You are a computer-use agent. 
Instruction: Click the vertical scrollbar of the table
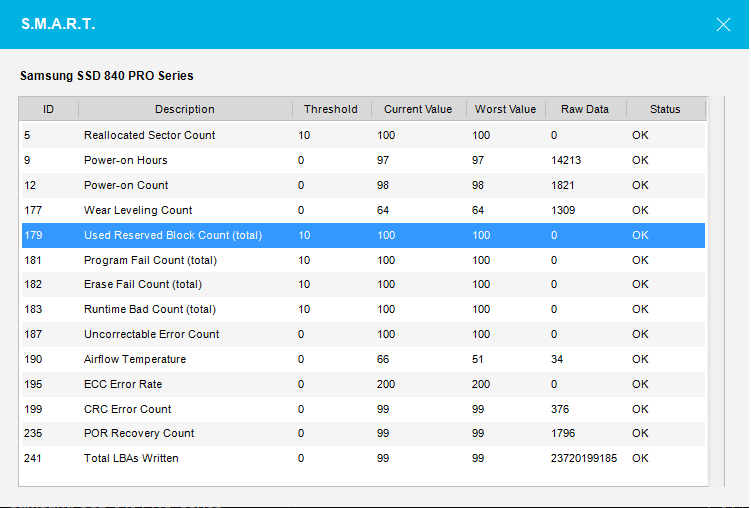click(717, 291)
